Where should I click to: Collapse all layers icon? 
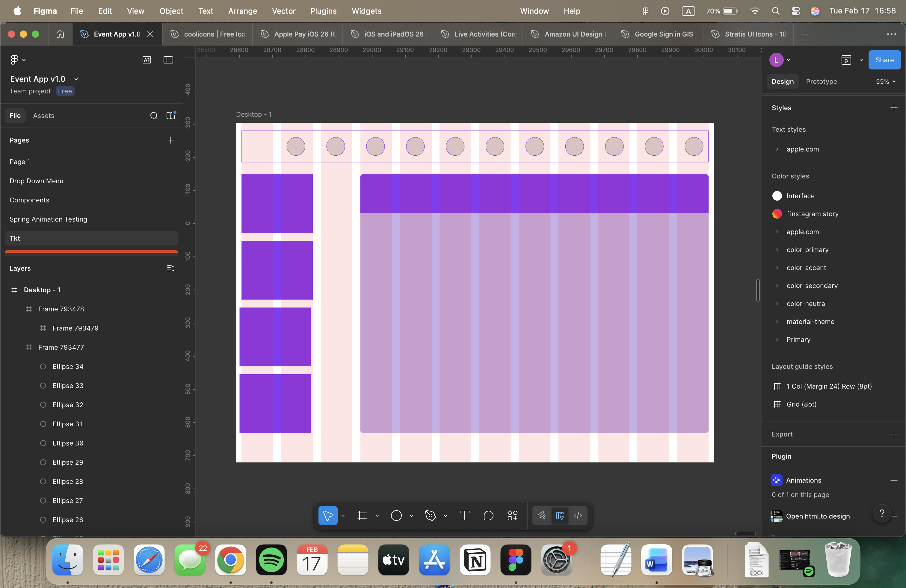[x=170, y=268]
